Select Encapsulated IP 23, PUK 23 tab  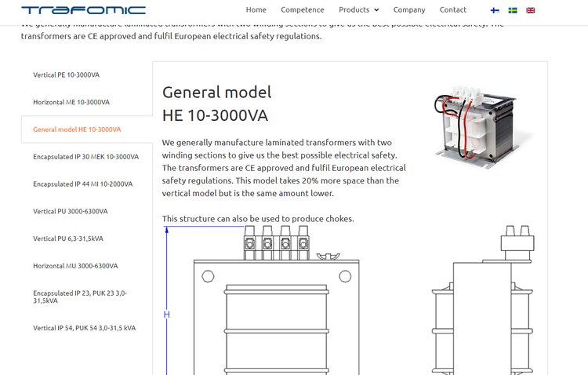80,297
